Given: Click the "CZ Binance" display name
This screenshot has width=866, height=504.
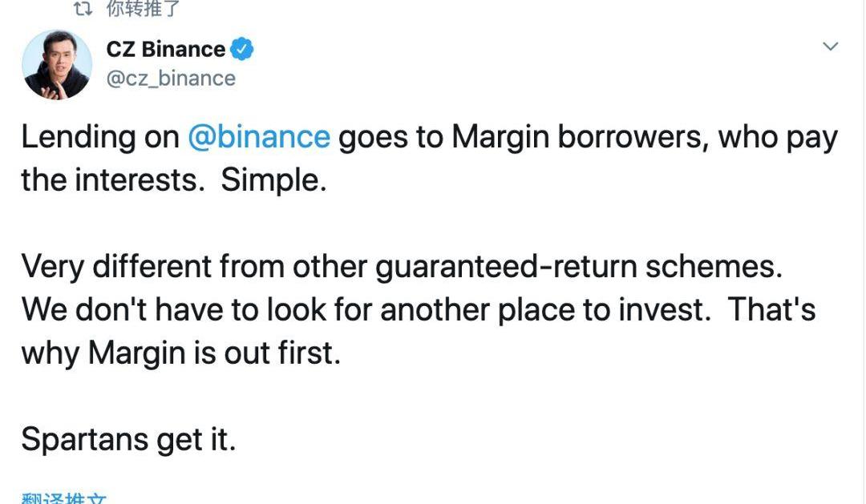Looking at the screenshot, I should click(x=165, y=50).
